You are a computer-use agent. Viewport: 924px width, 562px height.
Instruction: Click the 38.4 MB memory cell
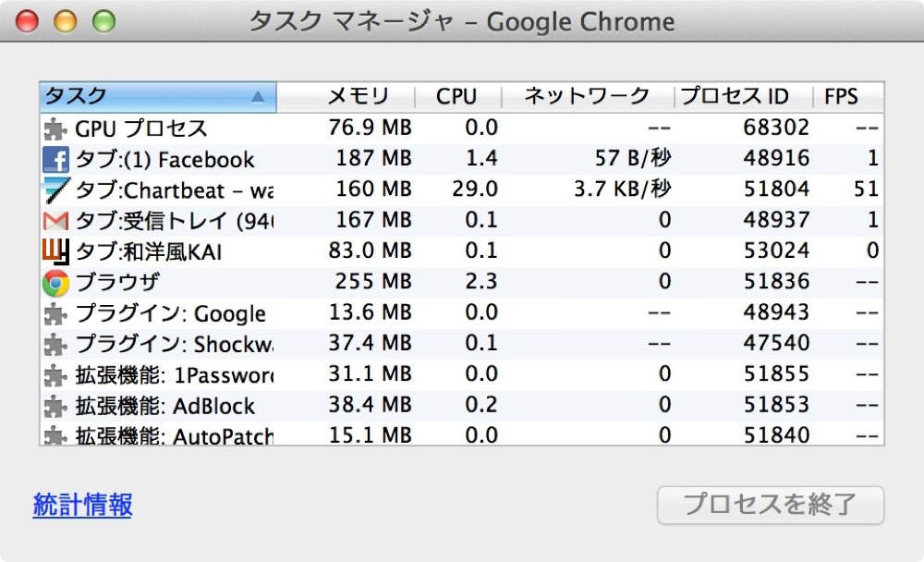[371, 405]
